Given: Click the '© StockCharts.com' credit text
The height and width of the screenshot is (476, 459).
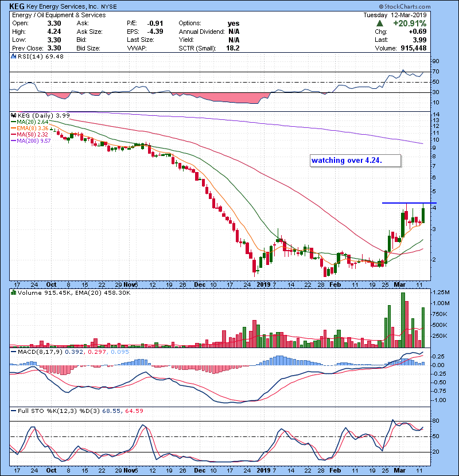Looking at the screenshot, I should (x=404, y=6).
